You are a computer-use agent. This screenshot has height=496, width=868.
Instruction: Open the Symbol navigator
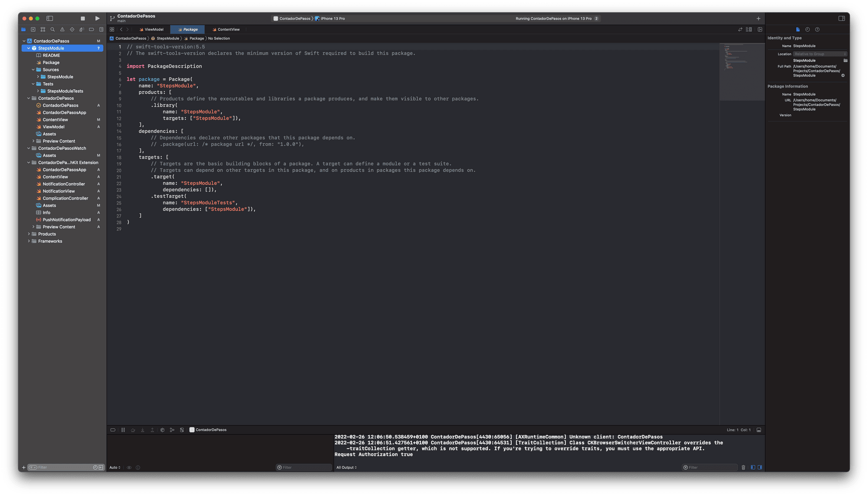click(x=43, y=30)
